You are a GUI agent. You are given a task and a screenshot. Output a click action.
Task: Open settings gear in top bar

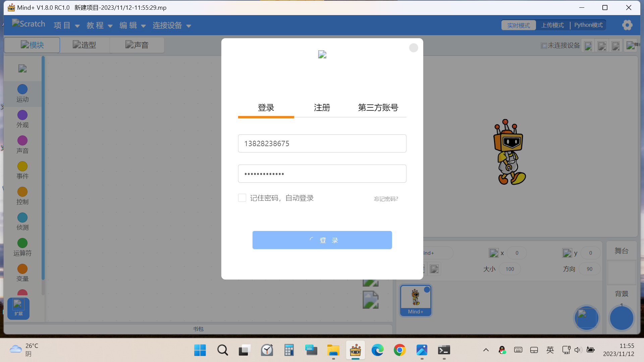tap(627, 25)
